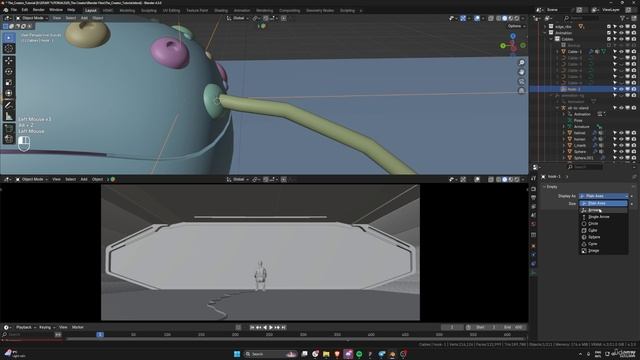Open the Object properties tab

(x=533, y=246)
